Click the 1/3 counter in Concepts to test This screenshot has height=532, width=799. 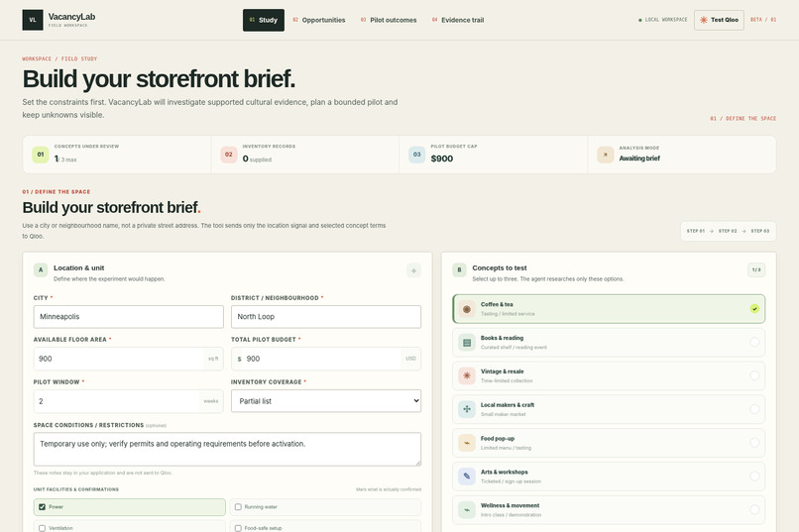click(x=756, y=269)
